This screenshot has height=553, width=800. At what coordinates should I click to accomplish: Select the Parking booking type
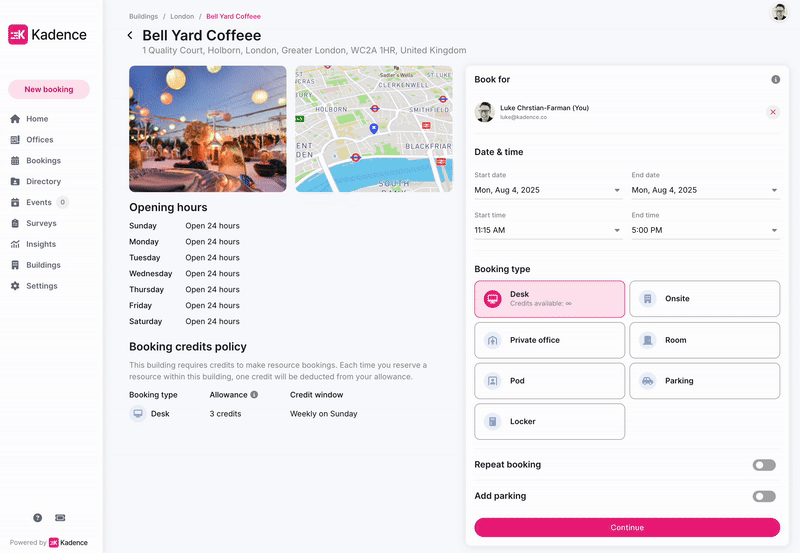[x=705, y=381]
